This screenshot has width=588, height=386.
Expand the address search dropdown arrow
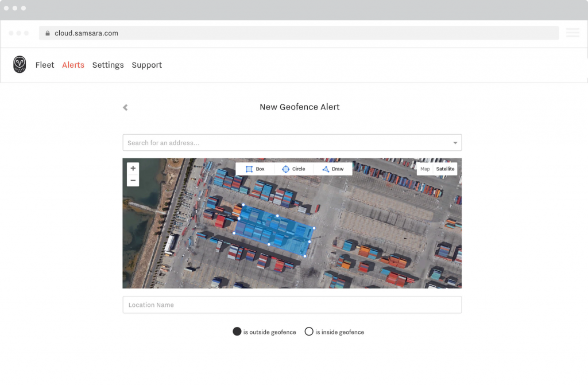click(x=455, y=143)
